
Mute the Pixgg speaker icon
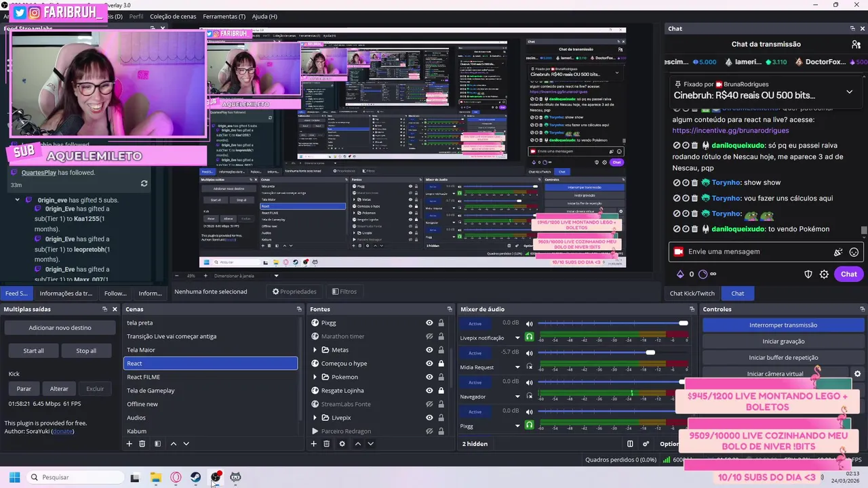(530, 411)
